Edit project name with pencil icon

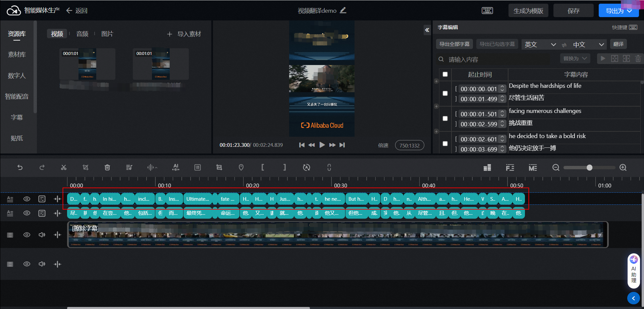343,10
